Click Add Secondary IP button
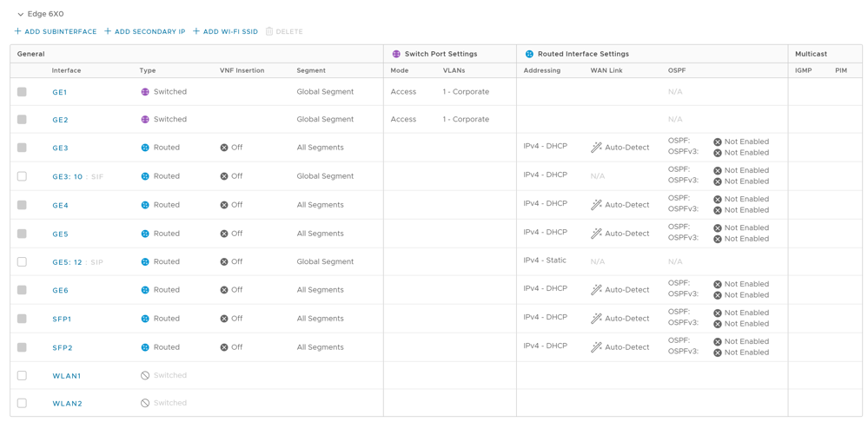Screen dimensions: 868x422 145,31
